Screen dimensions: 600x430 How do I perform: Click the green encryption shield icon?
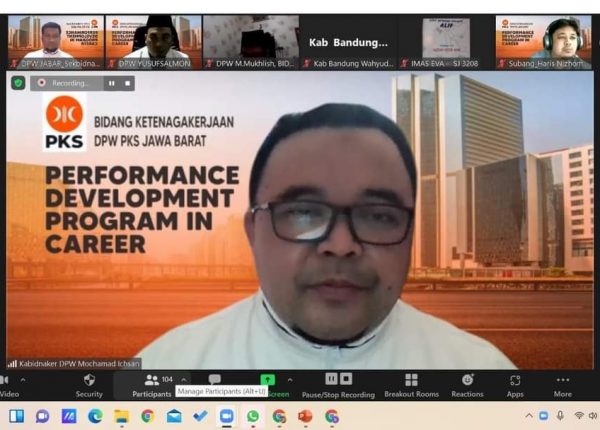click(18, 83)
